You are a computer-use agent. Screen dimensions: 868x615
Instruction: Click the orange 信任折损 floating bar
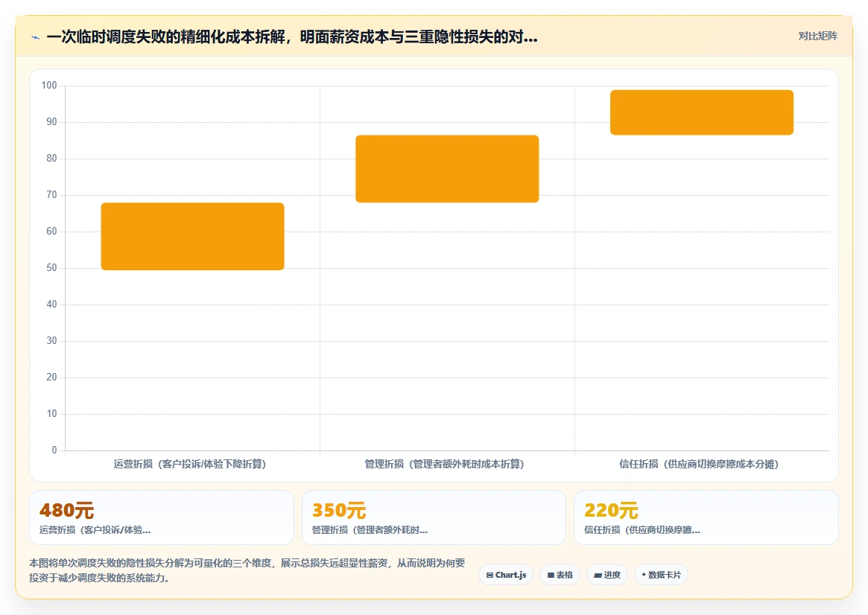coord(702,112)
